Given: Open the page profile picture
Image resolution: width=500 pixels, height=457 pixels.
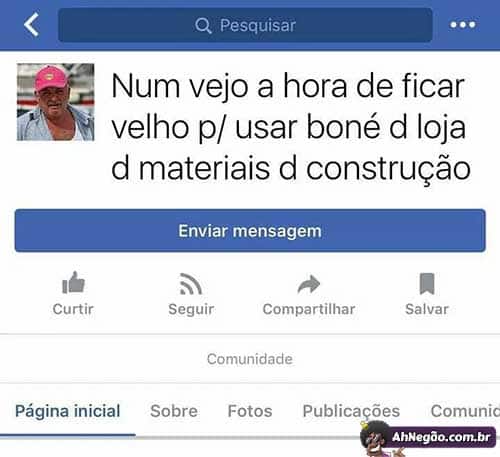Looking at the screenshot, I should click(x=56, y=102).
